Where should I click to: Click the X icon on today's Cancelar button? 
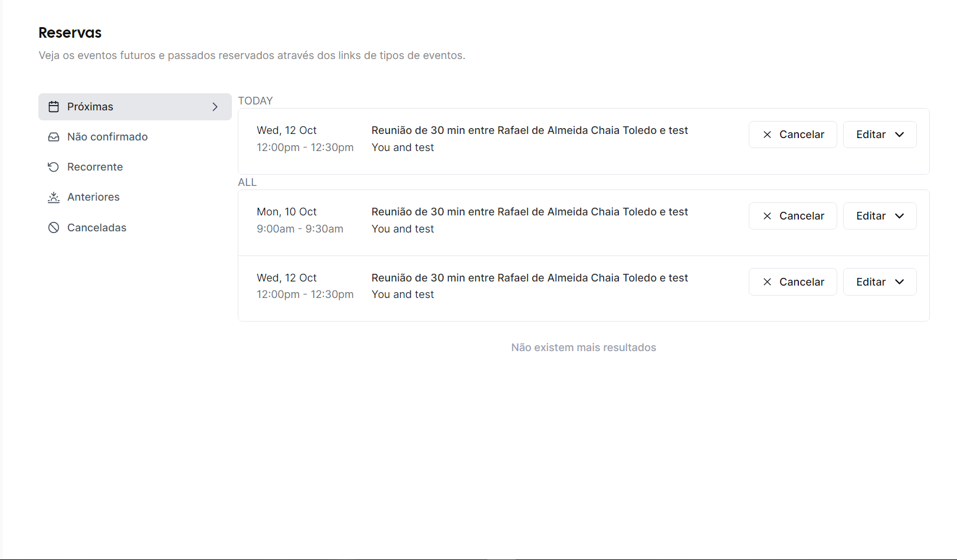[767, 135]
